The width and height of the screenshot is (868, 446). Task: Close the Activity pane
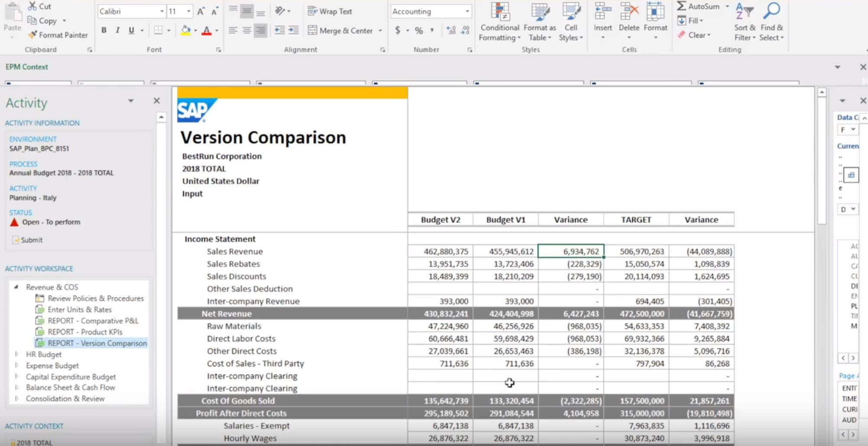[x=157, y=101]
